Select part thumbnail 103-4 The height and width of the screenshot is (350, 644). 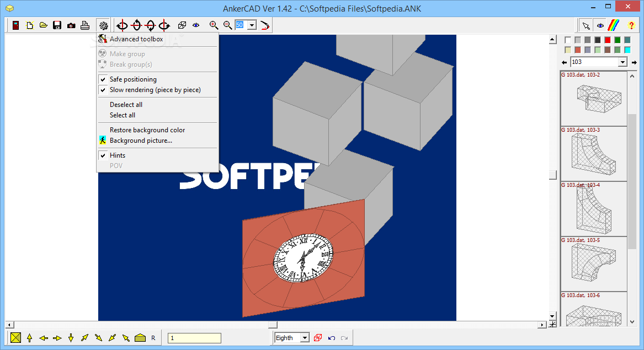tap(593, 209)
